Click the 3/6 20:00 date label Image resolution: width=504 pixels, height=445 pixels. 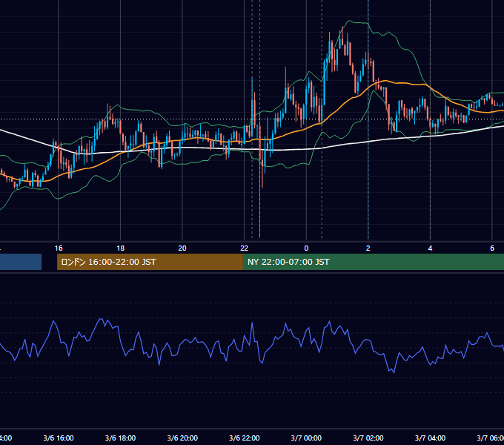(182, 438)
